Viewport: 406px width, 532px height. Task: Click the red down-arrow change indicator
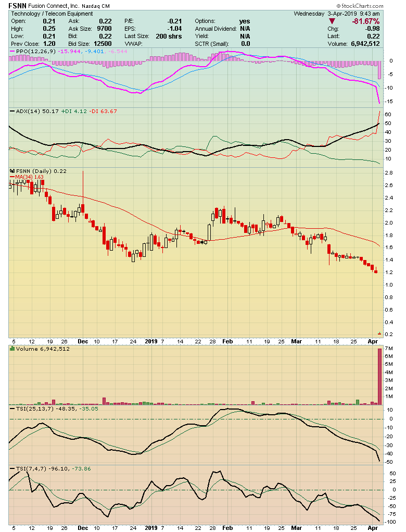tap(332, 21)
